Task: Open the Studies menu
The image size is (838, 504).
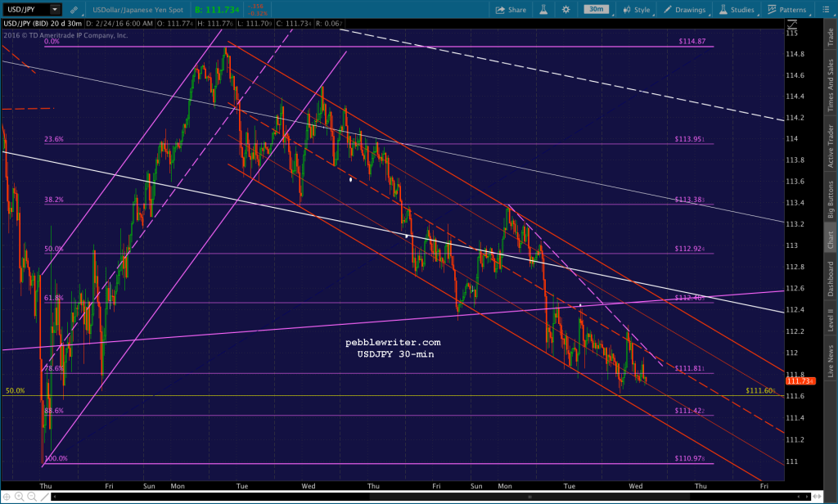Action: [x=737, y=10]
